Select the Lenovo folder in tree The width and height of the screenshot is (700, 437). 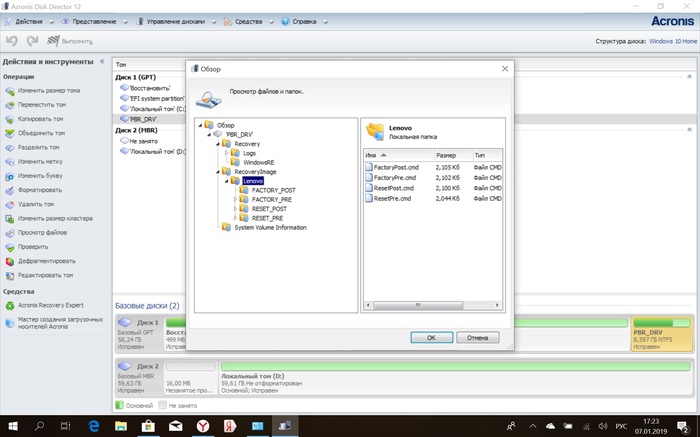pyautogui.click(x=253, y=181)
